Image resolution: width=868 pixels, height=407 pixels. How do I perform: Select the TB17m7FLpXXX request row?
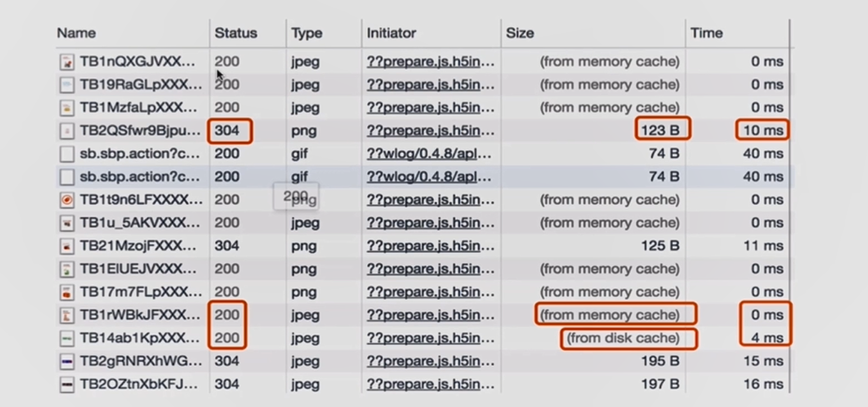pos(426,291)
